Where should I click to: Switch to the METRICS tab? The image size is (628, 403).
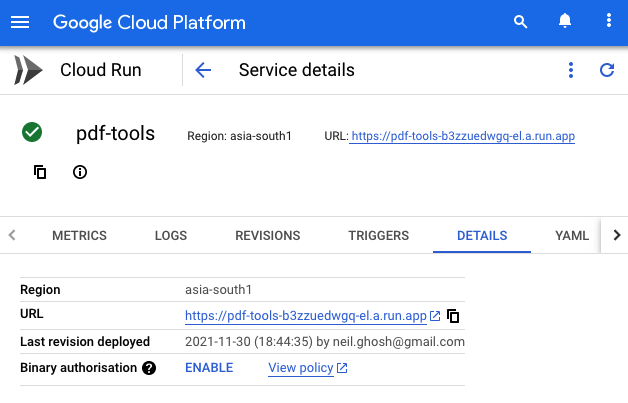[79, 236]
